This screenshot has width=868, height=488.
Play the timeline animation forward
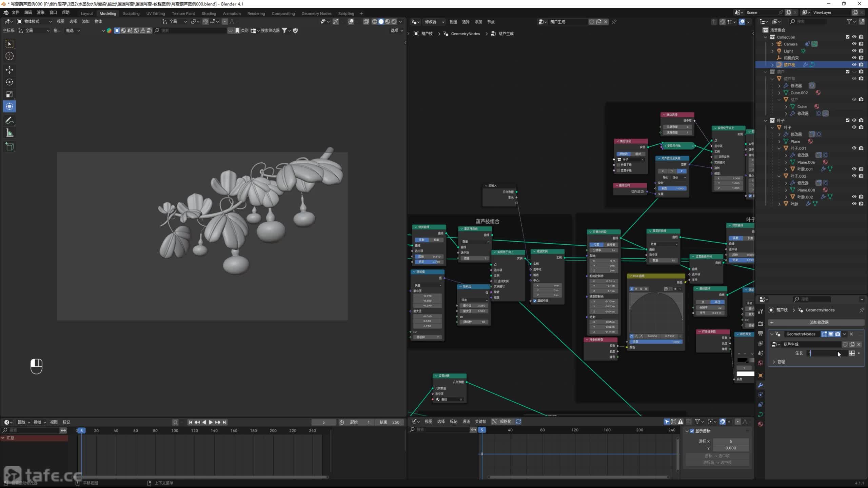211,422
